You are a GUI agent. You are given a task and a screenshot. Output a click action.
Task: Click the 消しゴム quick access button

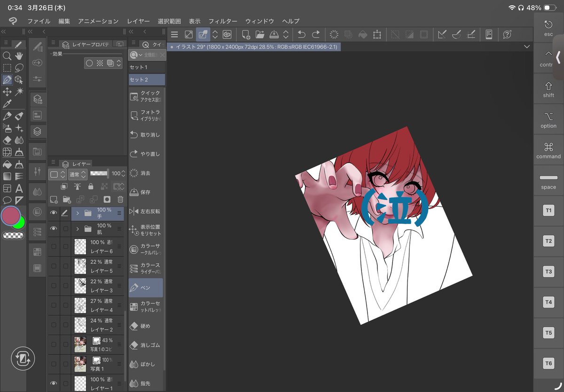click(x=147, y=345)
